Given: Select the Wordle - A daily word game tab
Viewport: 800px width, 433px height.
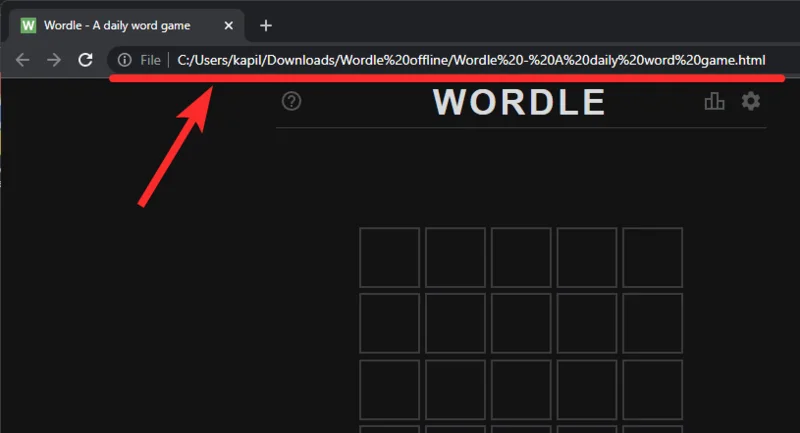Looking at the screenshot, I should [126, 26].
